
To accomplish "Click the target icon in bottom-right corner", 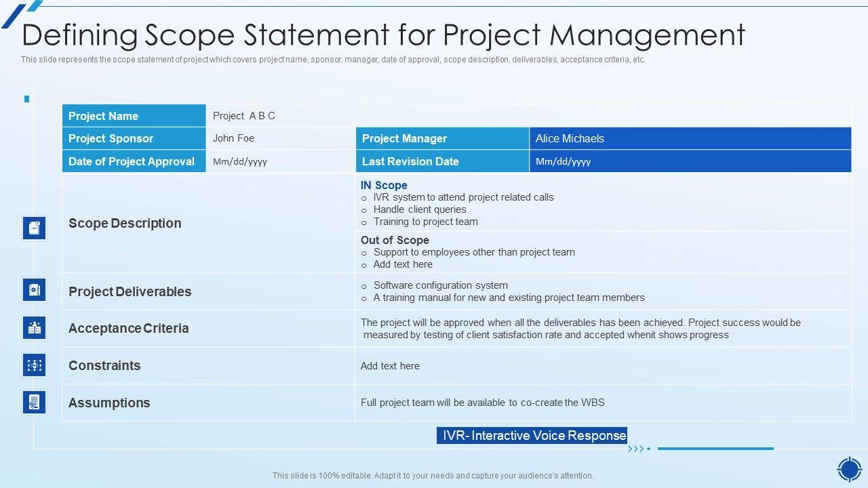I will click(849, 469).
